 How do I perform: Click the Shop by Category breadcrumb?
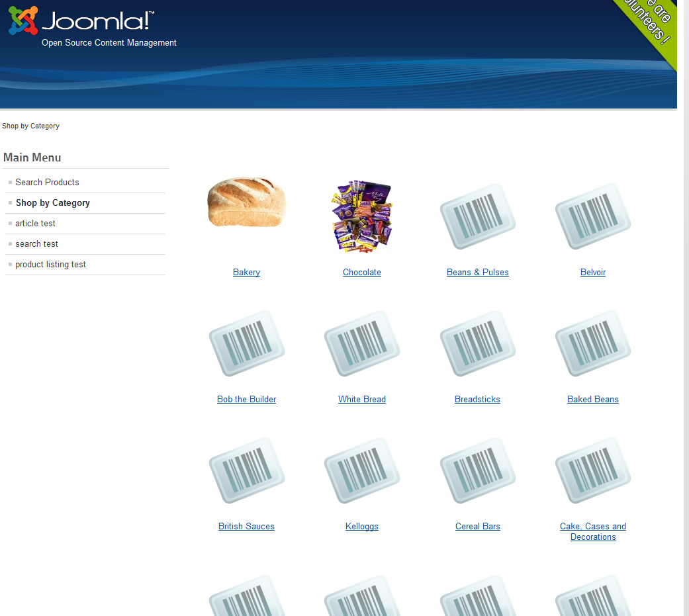[x=30, y=126]
